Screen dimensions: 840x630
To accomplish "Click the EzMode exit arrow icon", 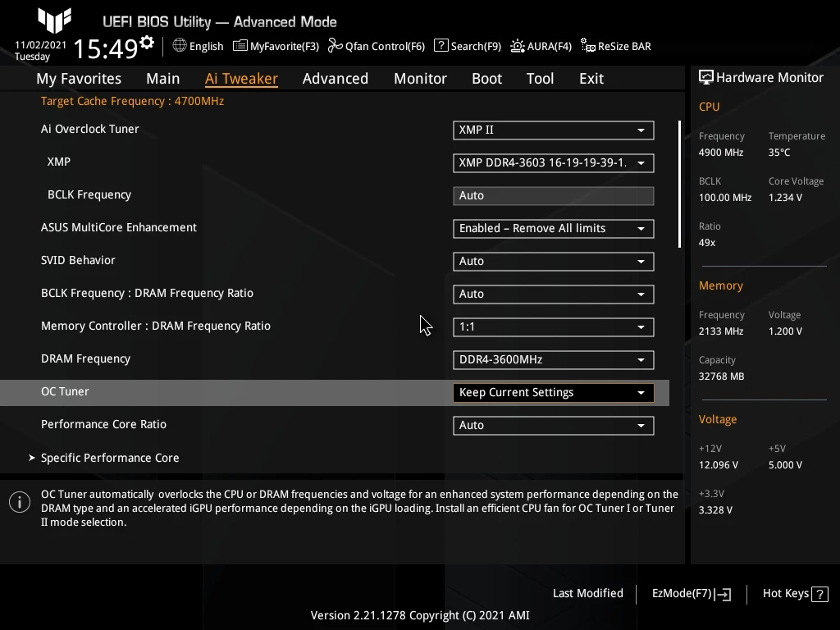I will [x=723, y=594].
